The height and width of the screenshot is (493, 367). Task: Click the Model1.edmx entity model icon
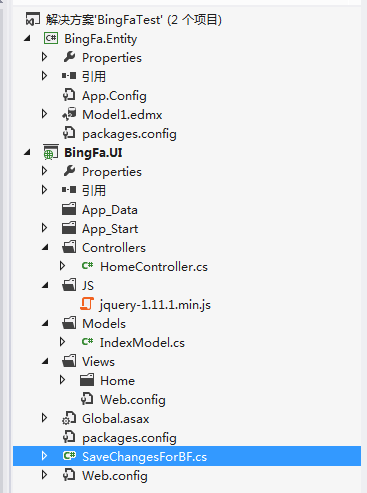point(69,114)
